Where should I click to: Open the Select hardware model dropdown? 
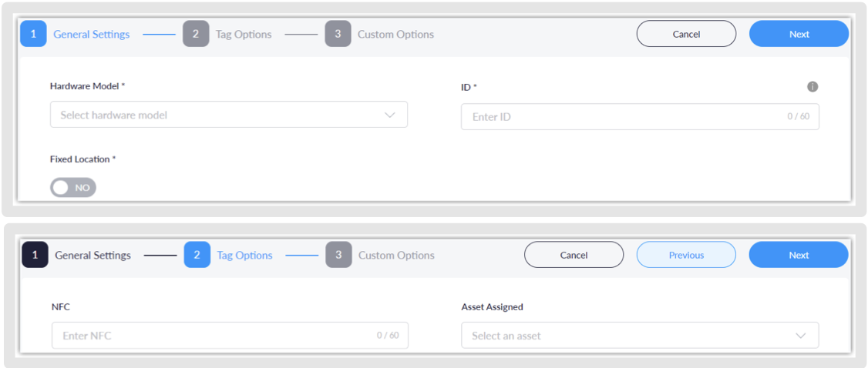(x=216, y=115)
